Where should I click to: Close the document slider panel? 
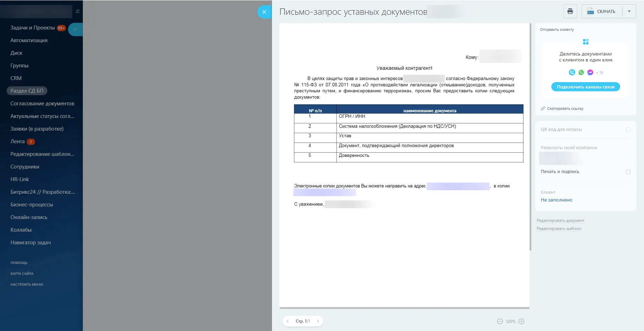264,12
